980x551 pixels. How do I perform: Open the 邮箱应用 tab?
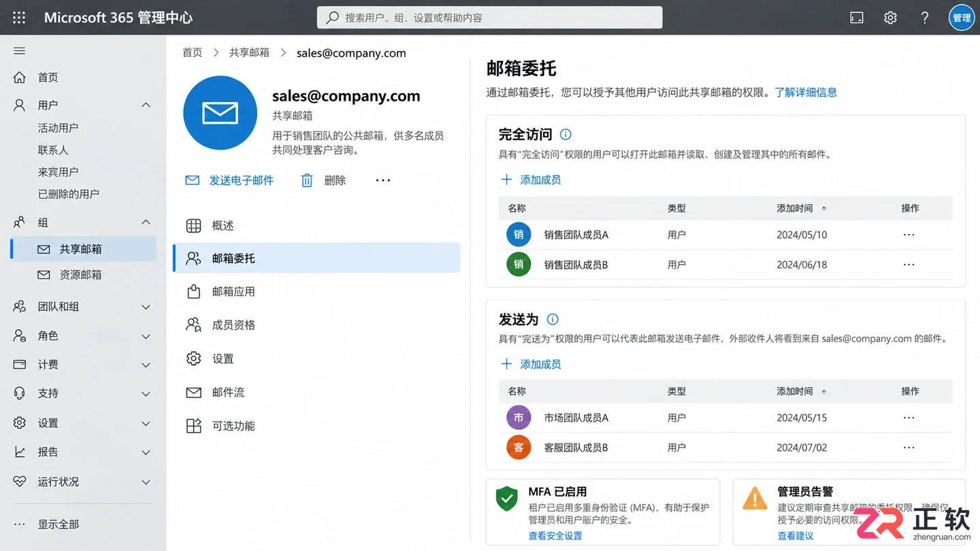316,292
